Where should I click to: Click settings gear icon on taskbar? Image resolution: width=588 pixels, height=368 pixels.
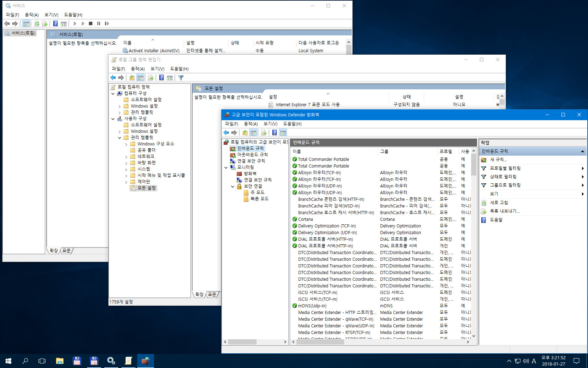111,361
